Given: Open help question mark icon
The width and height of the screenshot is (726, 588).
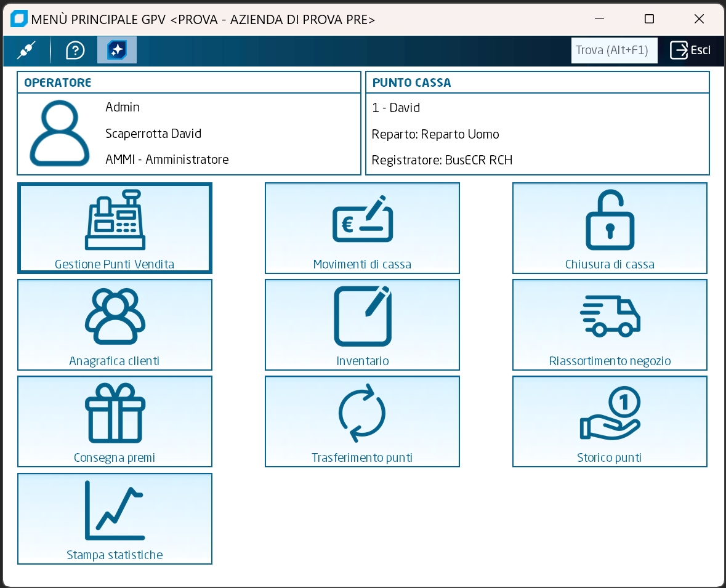Looking at the screenshot, I should pyautogui.click(x=75, y=50).
